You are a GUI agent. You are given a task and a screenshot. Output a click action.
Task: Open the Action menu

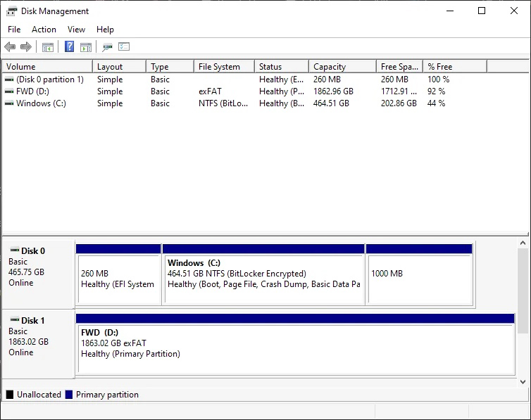44,30
